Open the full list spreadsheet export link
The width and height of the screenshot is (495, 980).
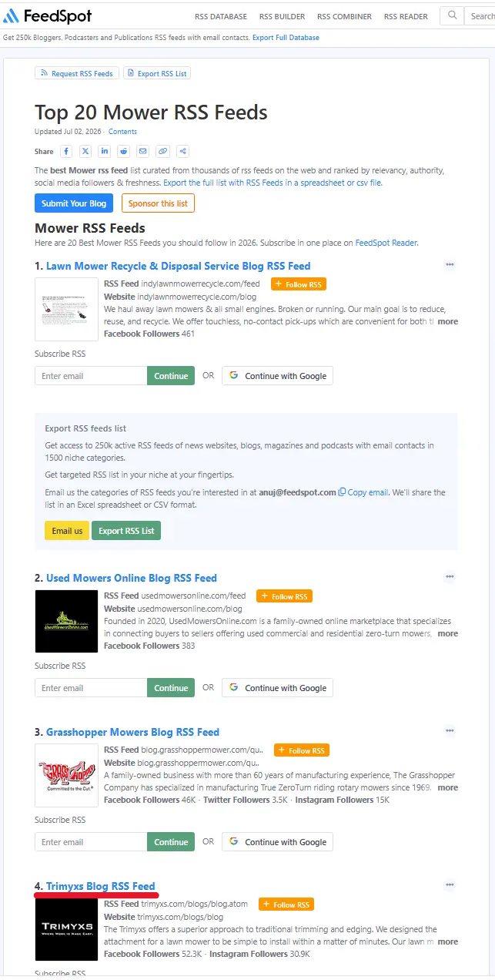point(273,183)
